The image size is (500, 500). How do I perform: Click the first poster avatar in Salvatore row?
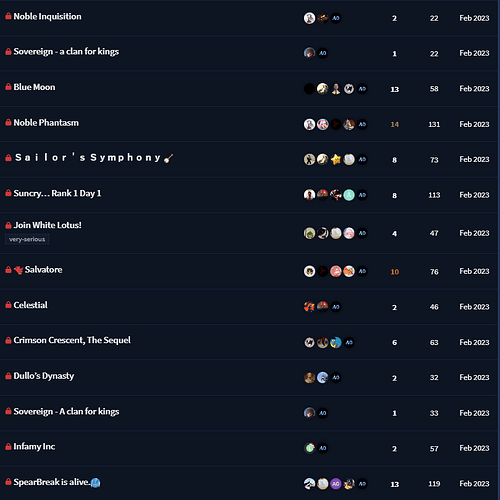pos(309,271)
